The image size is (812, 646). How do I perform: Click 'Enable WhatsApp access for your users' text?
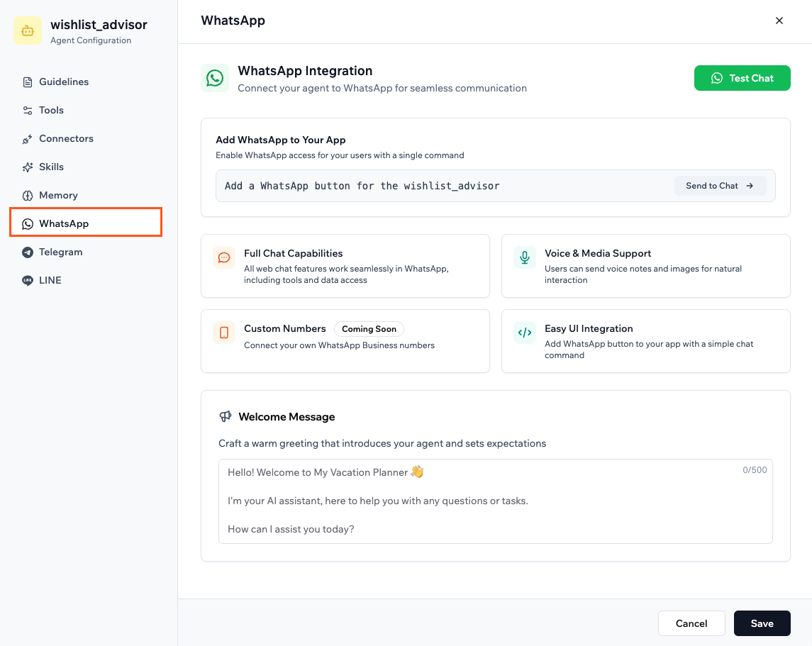[340, 155]
